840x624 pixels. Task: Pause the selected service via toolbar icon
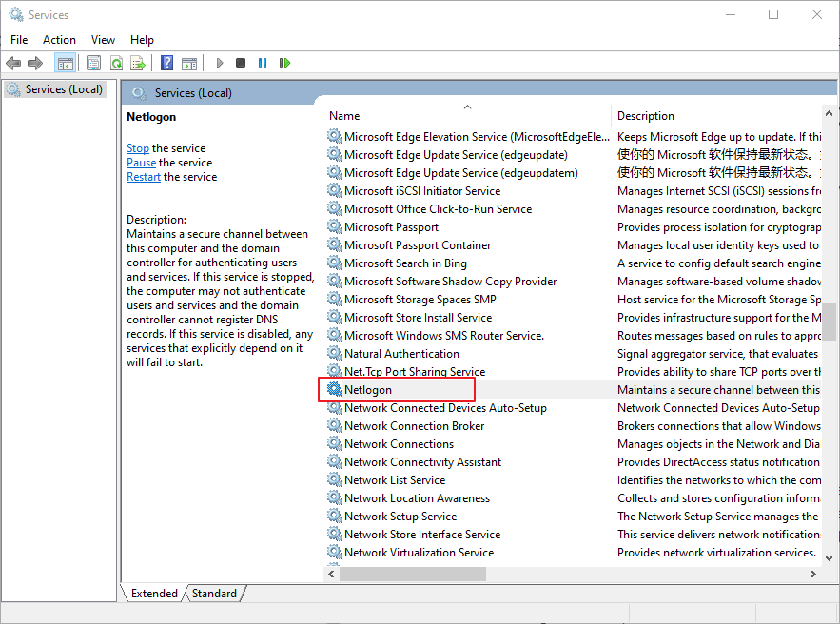pos(263,62)
